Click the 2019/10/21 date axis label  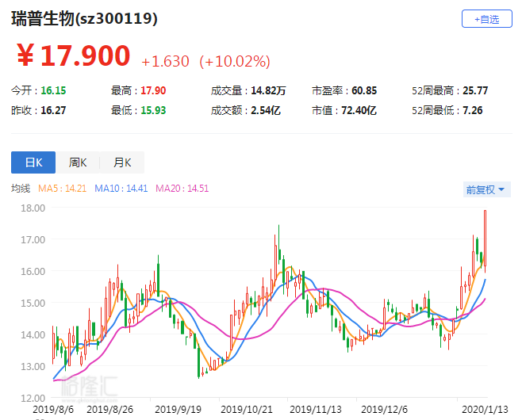(247, 410)
